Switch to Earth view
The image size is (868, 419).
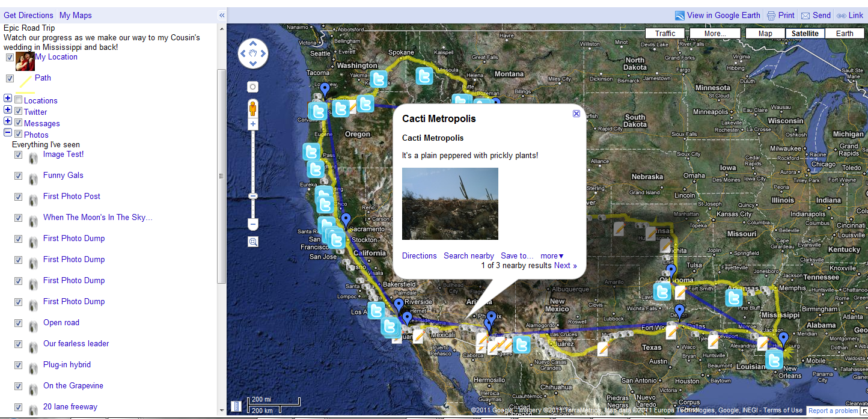845,34
